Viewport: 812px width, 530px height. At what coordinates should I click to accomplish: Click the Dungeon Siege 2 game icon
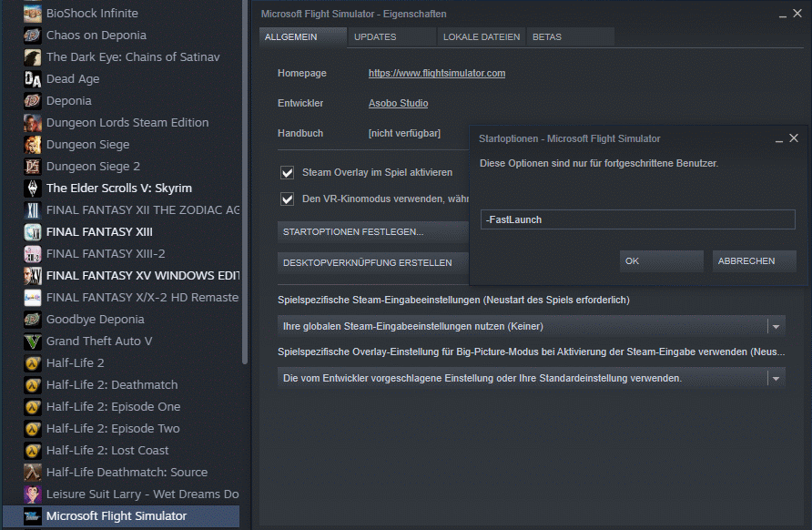[x=33, y=167]
